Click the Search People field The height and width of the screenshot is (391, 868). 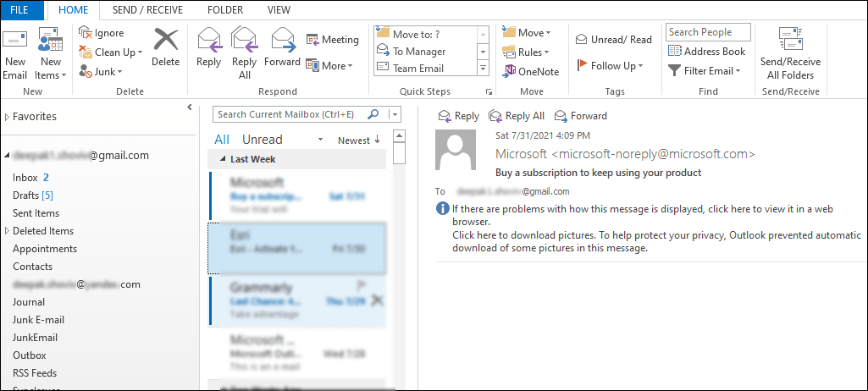click(x=708, y=32)
